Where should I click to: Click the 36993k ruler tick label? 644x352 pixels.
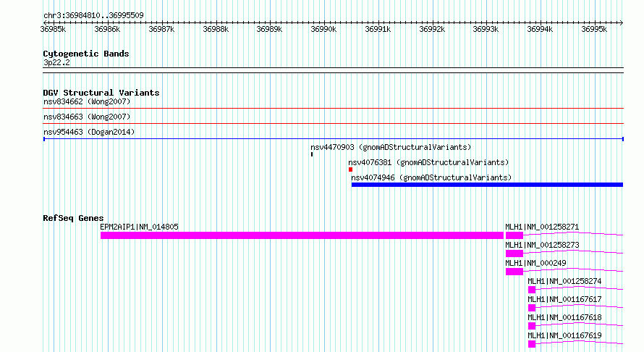(x=486, y=29)
